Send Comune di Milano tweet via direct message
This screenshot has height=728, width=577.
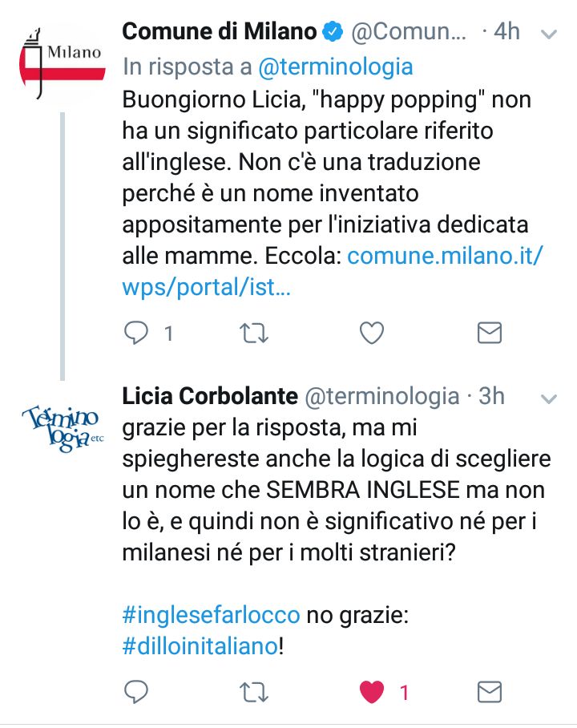tap(489, 333)
